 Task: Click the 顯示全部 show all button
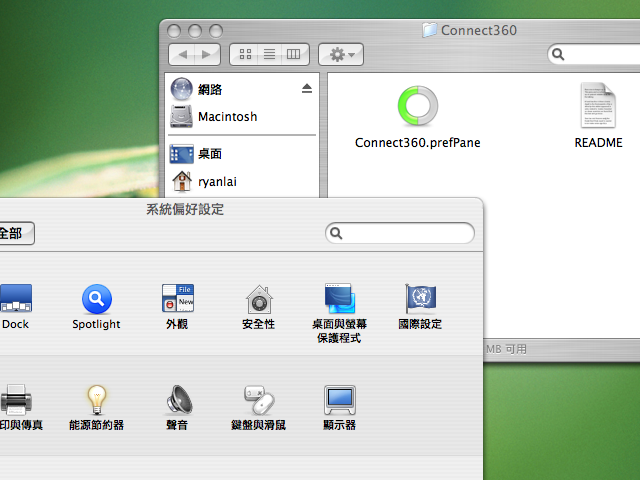coord(16,233)
